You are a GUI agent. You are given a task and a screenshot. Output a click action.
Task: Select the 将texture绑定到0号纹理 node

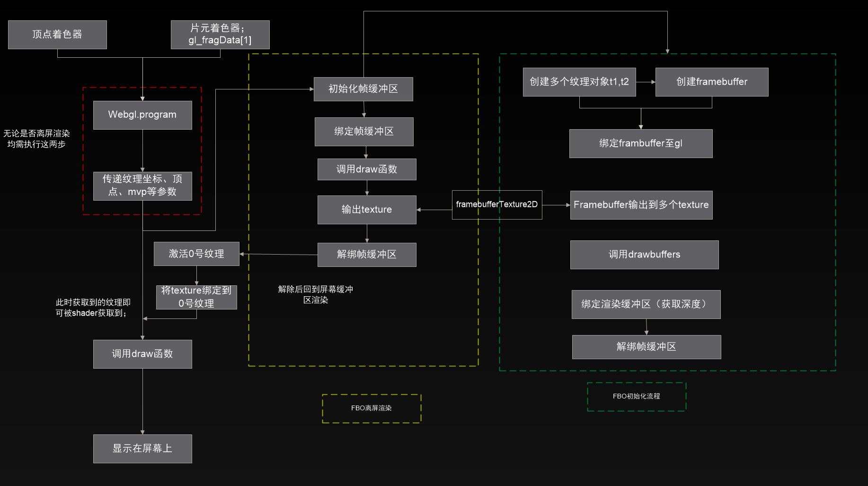[196, 297]
